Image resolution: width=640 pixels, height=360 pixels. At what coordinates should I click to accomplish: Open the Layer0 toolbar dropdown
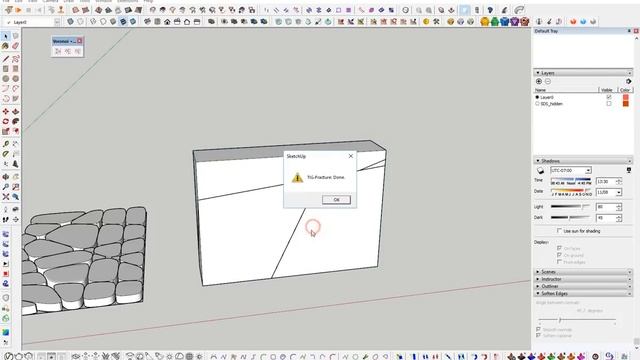[57, 22]
